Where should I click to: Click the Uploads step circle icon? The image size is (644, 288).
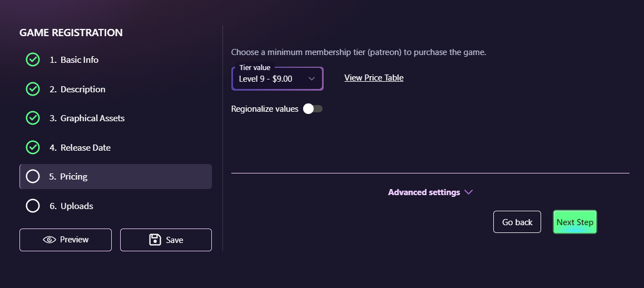(x=33, y=206)
